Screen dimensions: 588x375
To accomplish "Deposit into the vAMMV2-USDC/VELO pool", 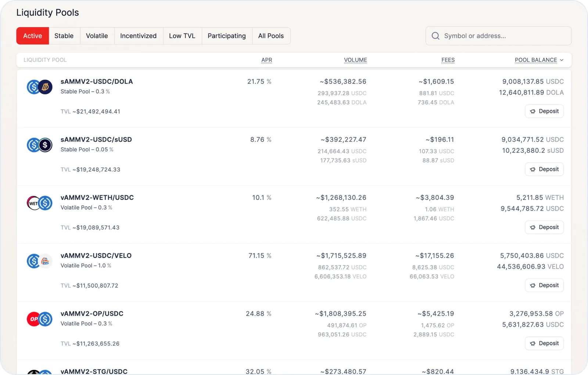I will click(x=544, y=285).
